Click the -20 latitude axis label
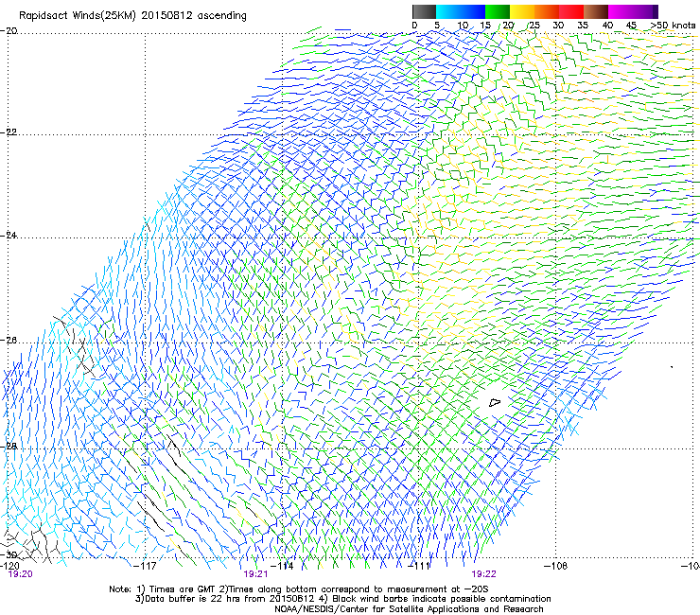Screen dimensions: 700x615 (9, 31)
